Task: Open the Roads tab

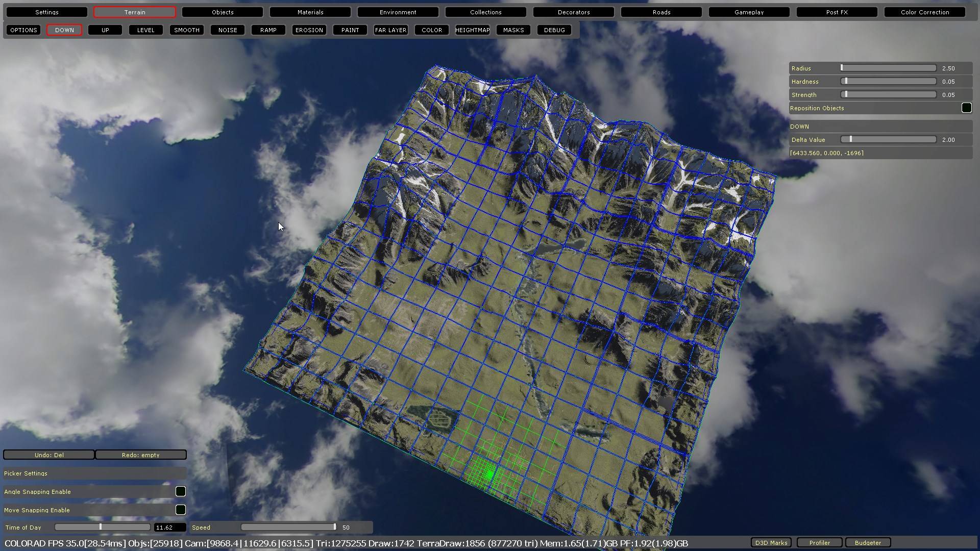Action: [661, 12]
